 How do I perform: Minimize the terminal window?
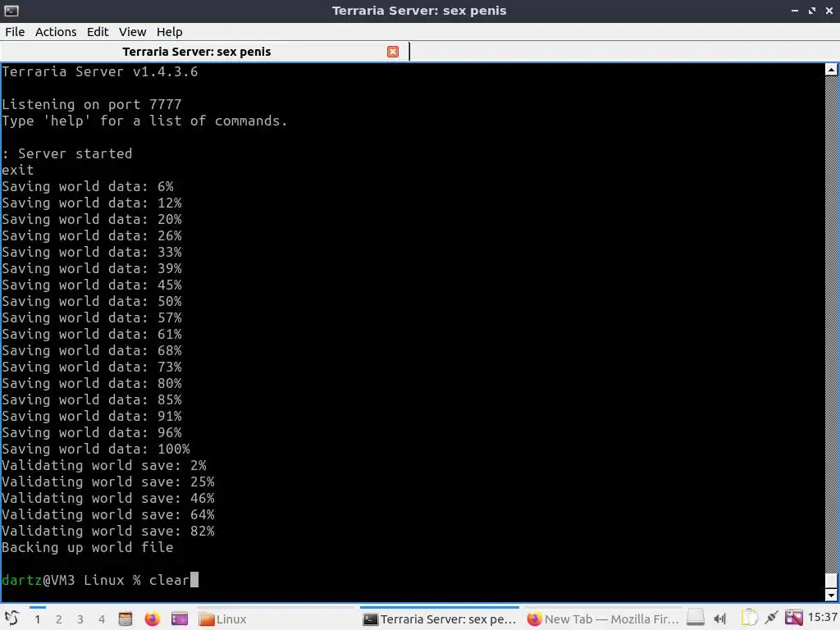[795, 11]
